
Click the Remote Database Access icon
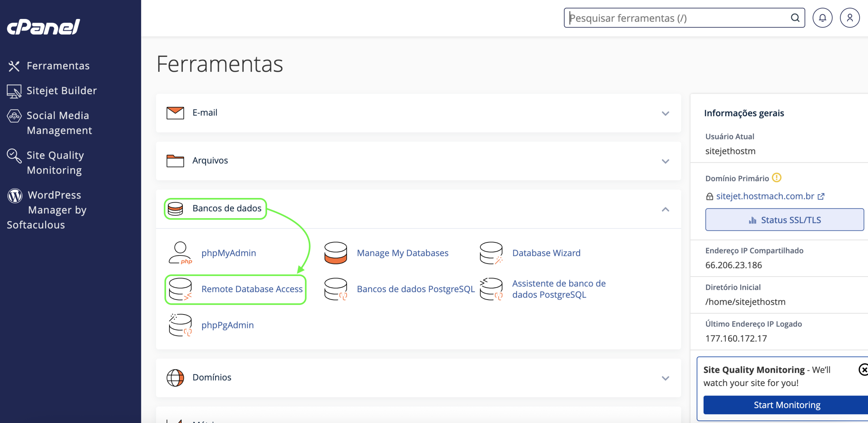(180, 289)
